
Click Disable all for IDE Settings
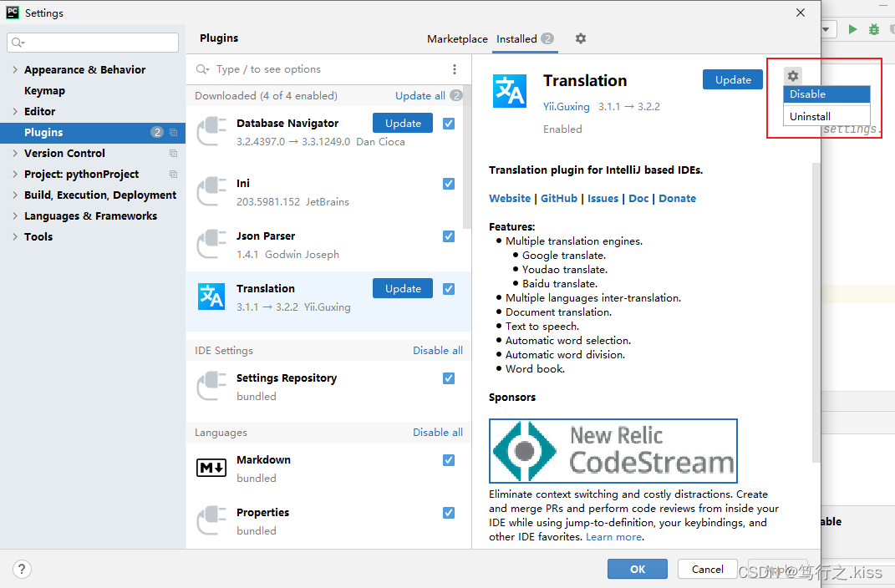[438, 350]
